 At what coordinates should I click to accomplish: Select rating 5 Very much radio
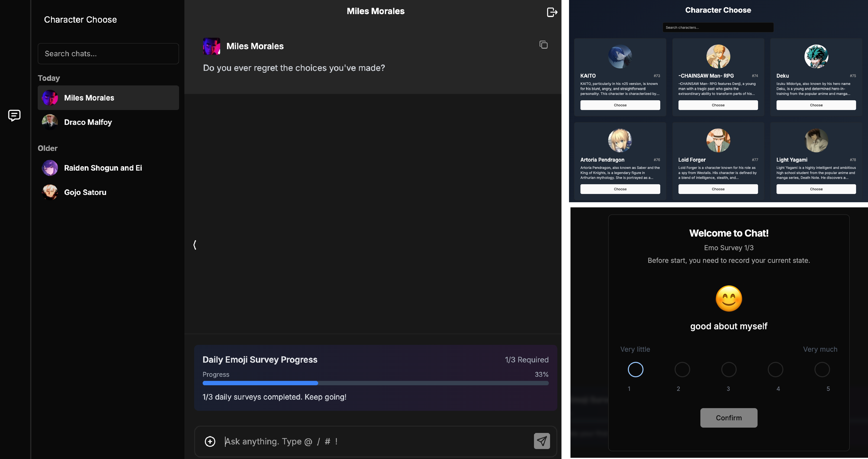coord(822,369)
